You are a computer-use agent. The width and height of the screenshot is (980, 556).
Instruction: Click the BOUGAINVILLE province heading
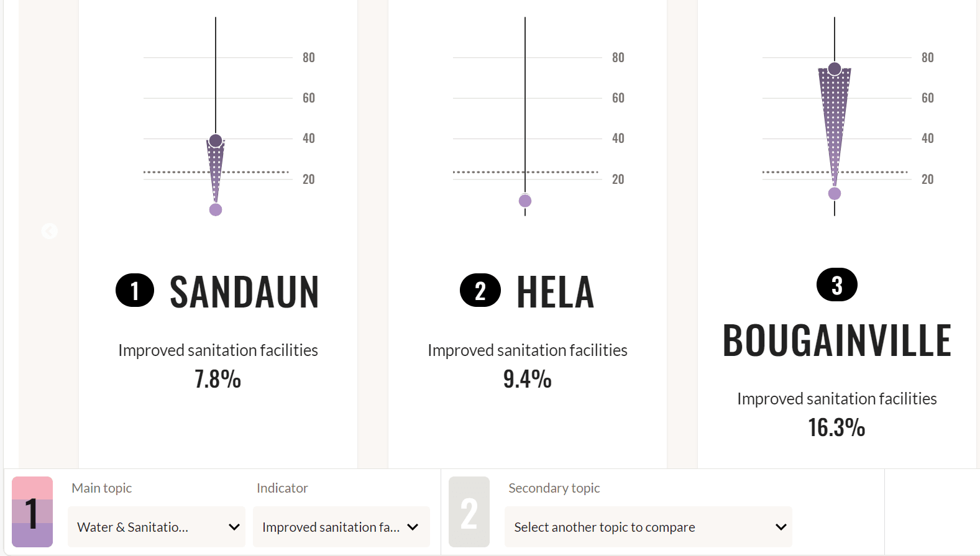pos(836,340)
